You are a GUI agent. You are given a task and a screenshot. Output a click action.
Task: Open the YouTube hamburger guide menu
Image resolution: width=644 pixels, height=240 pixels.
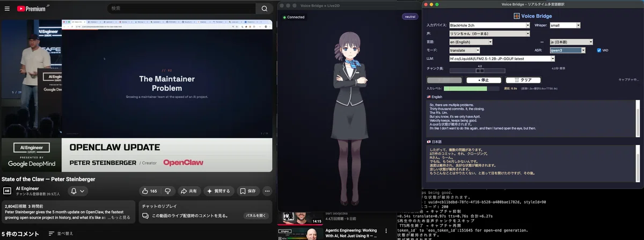[8, 9]
